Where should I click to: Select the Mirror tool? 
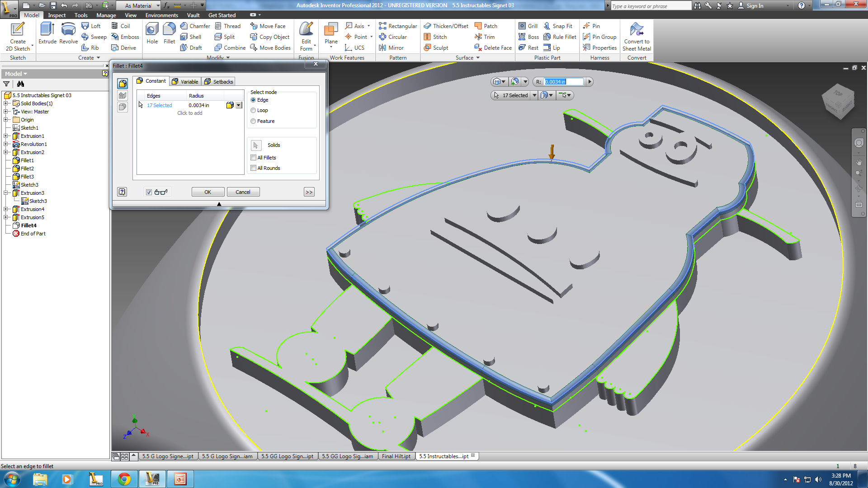point(391,48)
